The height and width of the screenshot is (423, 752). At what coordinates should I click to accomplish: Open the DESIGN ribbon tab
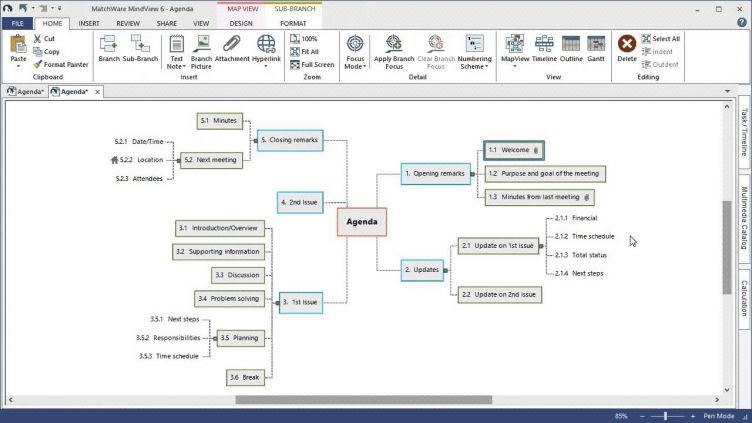(x=241, y=23)
